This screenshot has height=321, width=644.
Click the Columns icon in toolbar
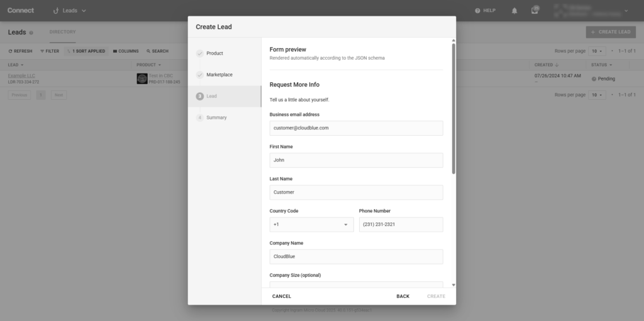(115, 51)
